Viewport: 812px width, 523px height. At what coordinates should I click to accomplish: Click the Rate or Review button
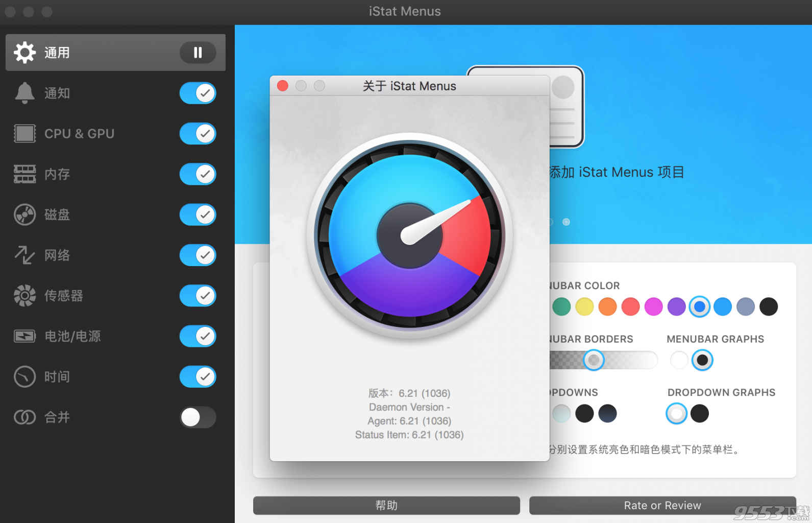[662, 505]
